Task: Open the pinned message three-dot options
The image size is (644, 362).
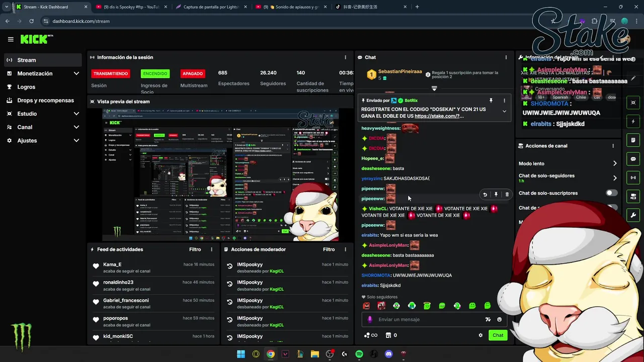Action: tap(504, 101)
